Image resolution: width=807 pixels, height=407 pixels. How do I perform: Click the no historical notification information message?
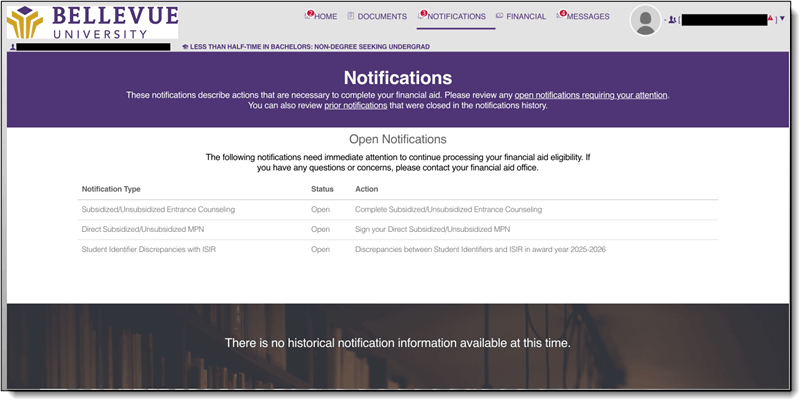[x=398, y=343]
